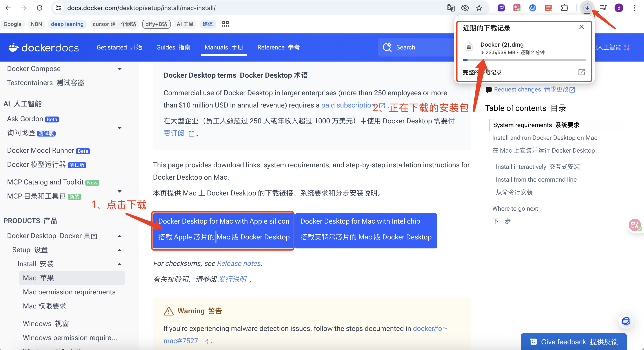Collapse the Setup sidebar section

120,250
